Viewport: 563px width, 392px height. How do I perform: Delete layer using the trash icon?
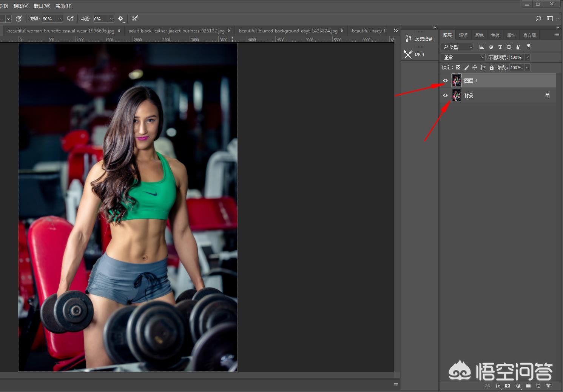pos(549,386)
